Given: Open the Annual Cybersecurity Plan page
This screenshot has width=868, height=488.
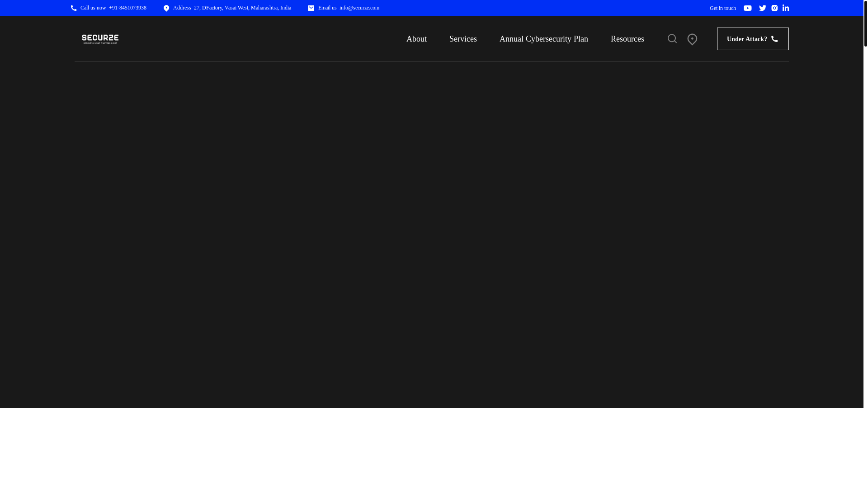Looking at the screenshot, I should 544,39.
